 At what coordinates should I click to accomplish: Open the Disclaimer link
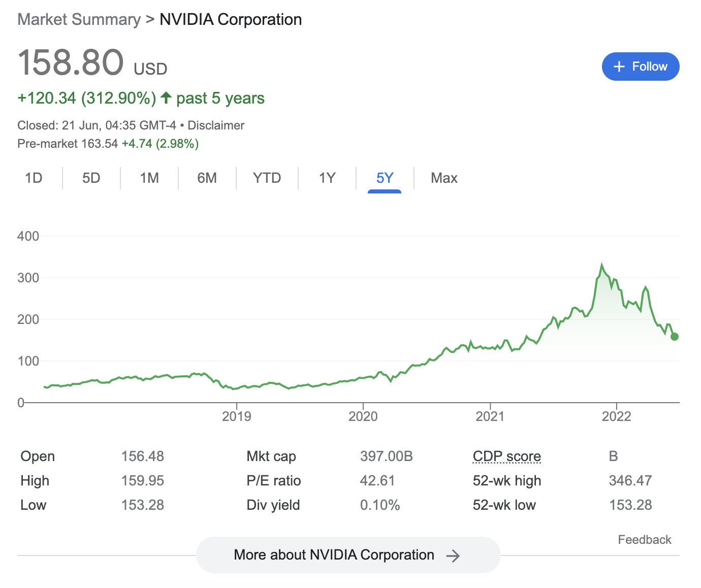pos(216,125)
